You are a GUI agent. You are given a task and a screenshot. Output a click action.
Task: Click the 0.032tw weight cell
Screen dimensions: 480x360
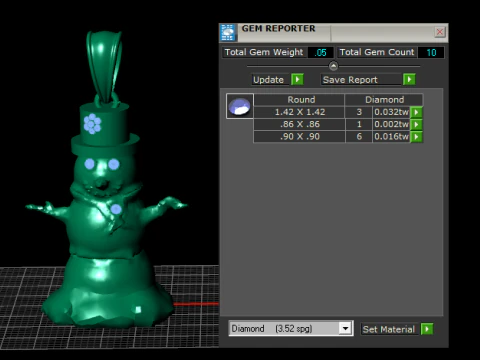point(391,112)
